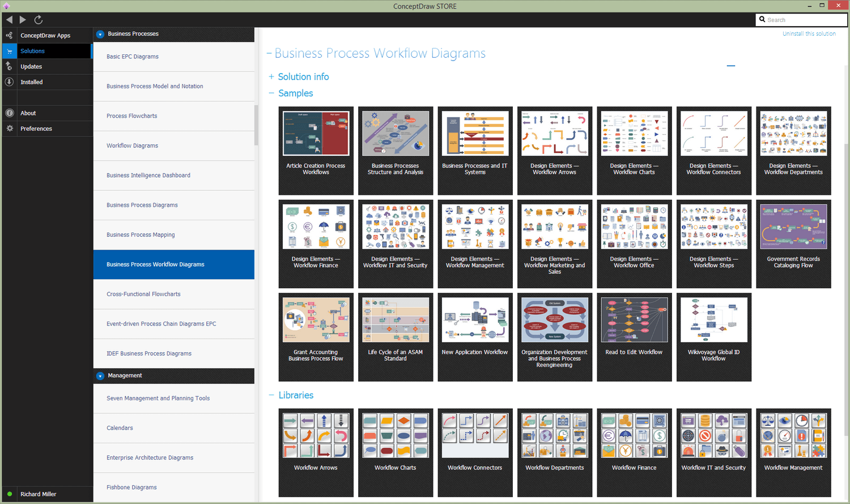
Task: Open Wikivoyage Global ID Workflow sample
Action: point(714,337)
